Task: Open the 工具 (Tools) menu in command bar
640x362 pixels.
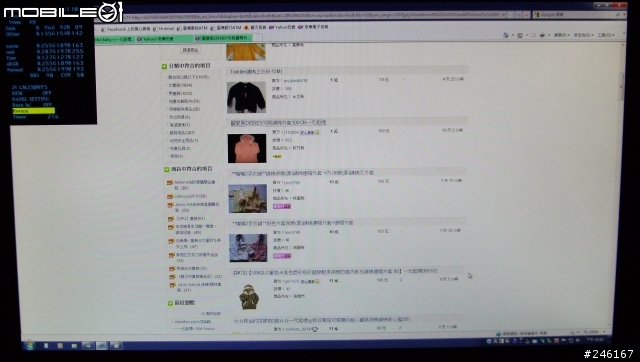Action: tap(605, 35)
